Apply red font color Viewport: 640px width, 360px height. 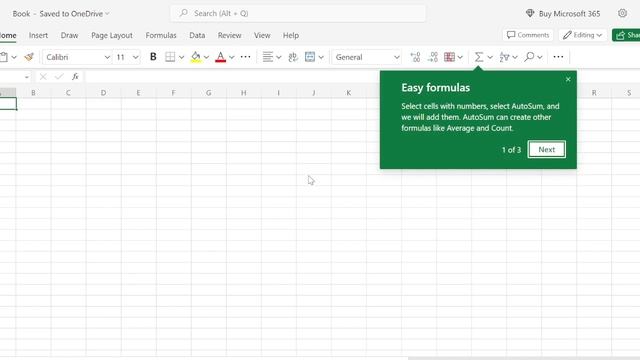click(x=220, y=57)
